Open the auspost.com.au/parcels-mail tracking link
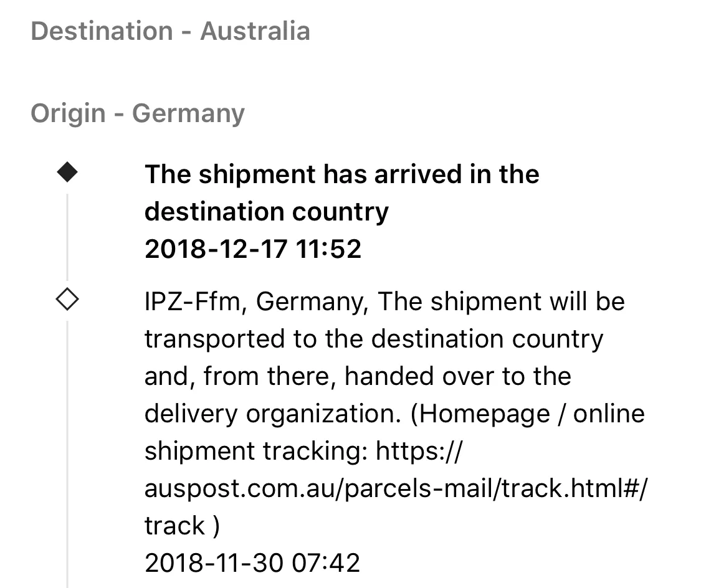 [x=395, y=488]
